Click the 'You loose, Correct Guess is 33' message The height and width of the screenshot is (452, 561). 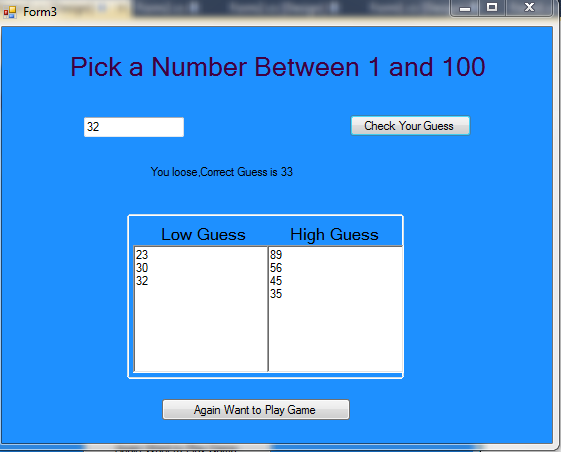click(x=221, y=172)
